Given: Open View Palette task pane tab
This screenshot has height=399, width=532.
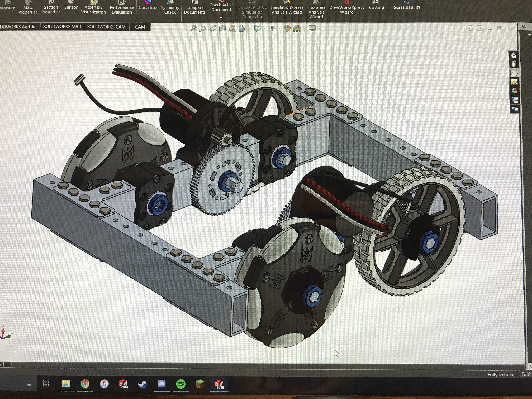Looking at the screenshot, I should [x=514, y=82].
